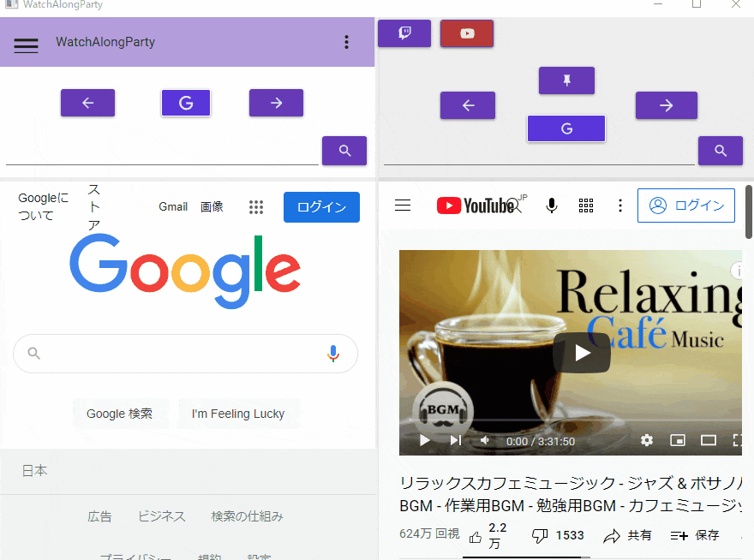Open the three-dot overflow menu in purple header
Image resolution: width=754 pixels, height=560 pixels.
point(346,42)
